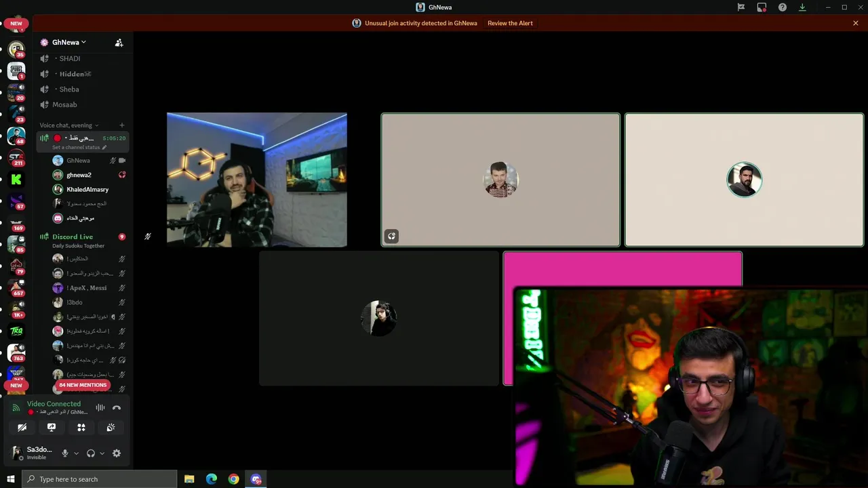Open Microsoft Edge from the taskbar
The height and width of the screenshot is (488, 868).
pyautogui.click(x=212, y=479)
